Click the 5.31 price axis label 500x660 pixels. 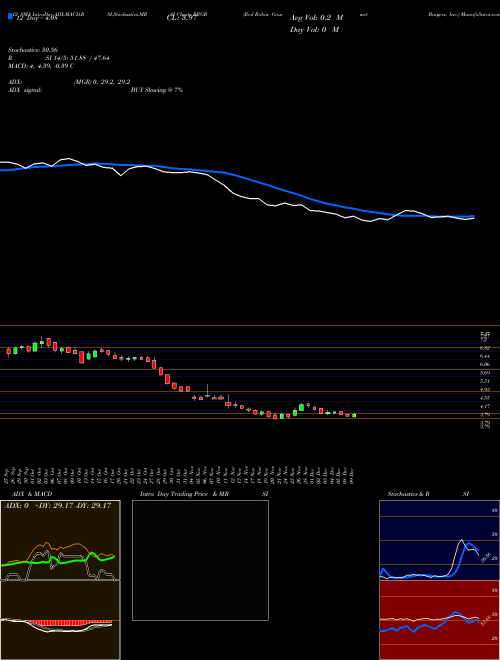pyautogui.click(x=484, y=381)
